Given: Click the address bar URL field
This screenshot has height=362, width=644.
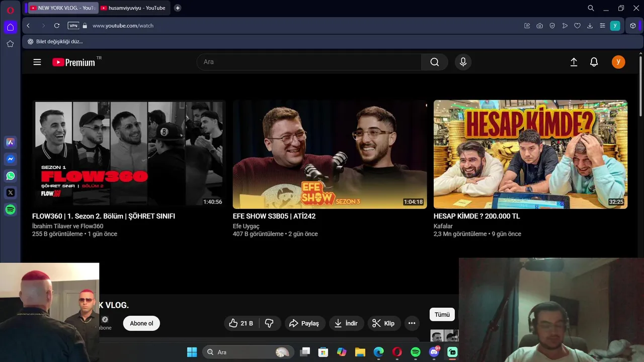Looking at the screenshot, I should [302, 26].
